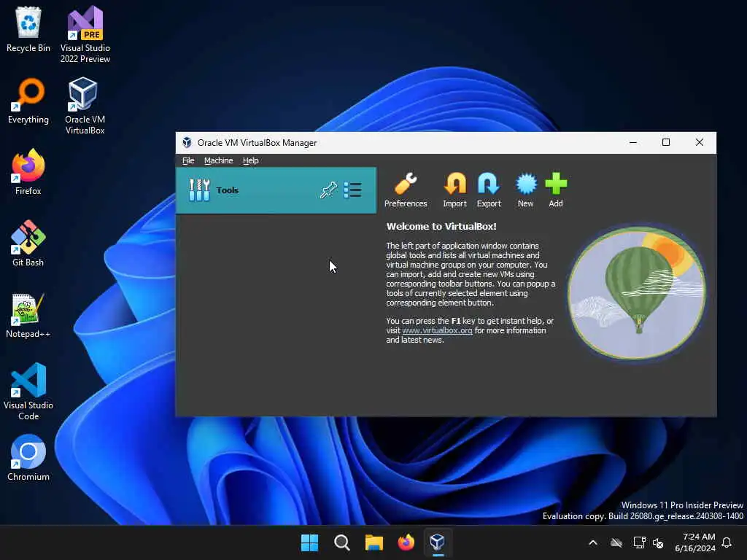Image resolution: width=747 pixels, height=560 pixels.
Task: Select Visual Studio Code desktop shortcut
Action: (x=28, y=392)
